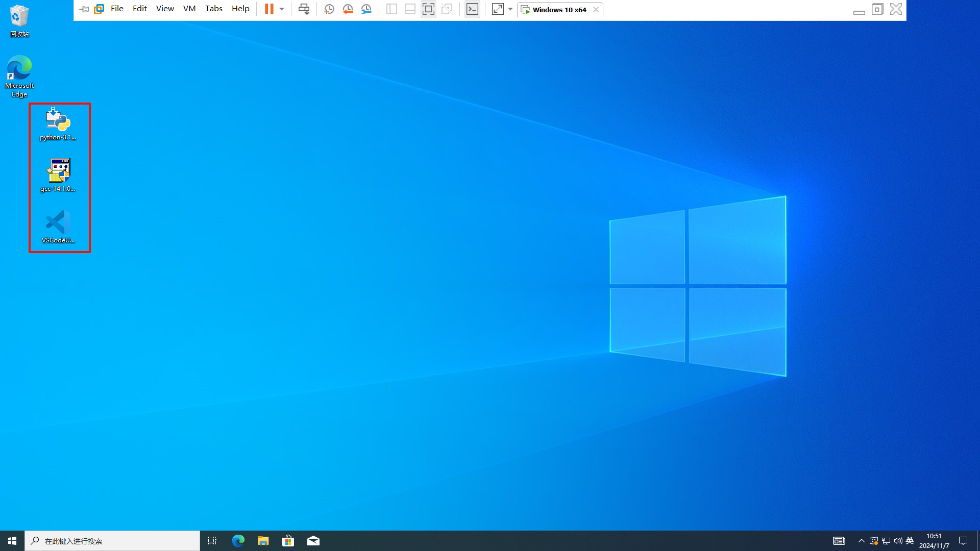Revert VM to previous snapshot
This screenshot has height=551, width=980.
(x=348, y=9)
